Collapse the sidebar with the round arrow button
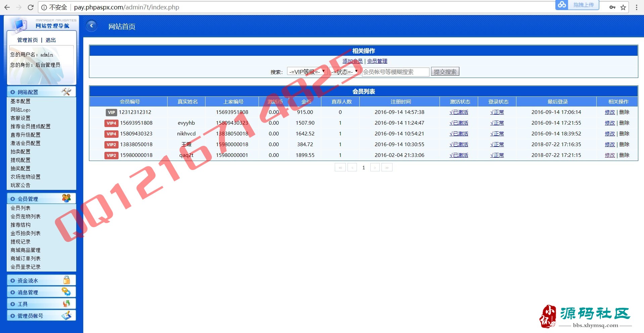Image resolution: width=644 pixels, height=333 pixels. click(x=91, y=26)
